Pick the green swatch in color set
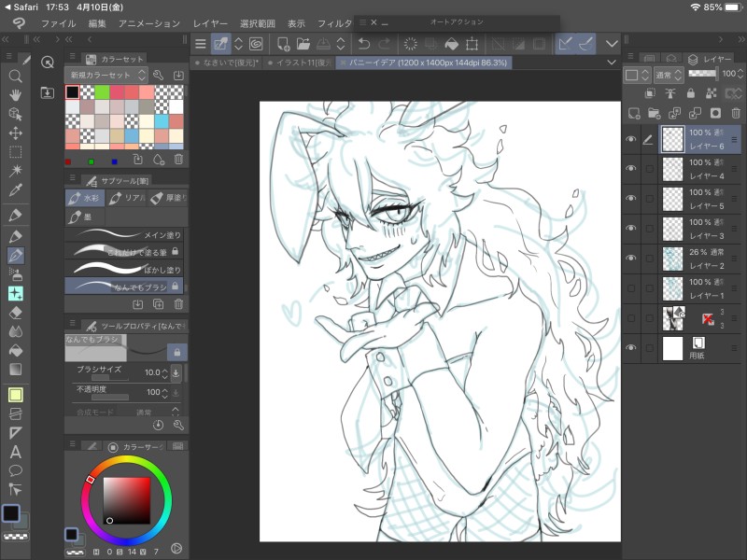The width and height of the screenshot is (747, 560). [x=102, y=92]
